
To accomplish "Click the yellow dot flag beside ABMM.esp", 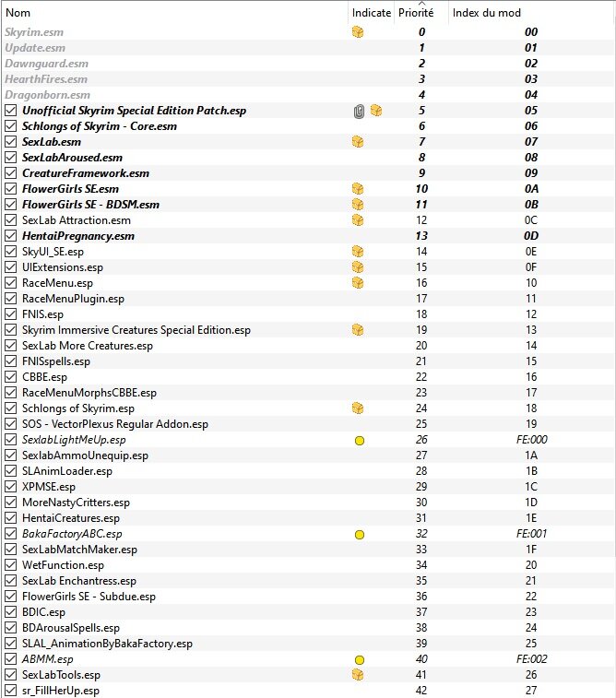I will click(x=360, y=659).
